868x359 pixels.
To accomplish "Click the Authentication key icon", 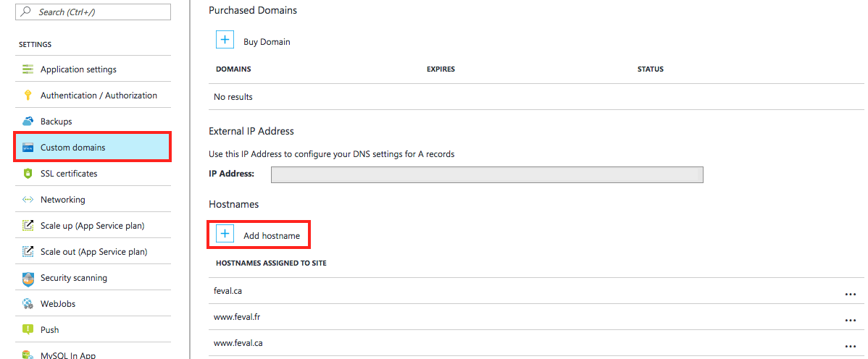I will [x=28, y=95].
